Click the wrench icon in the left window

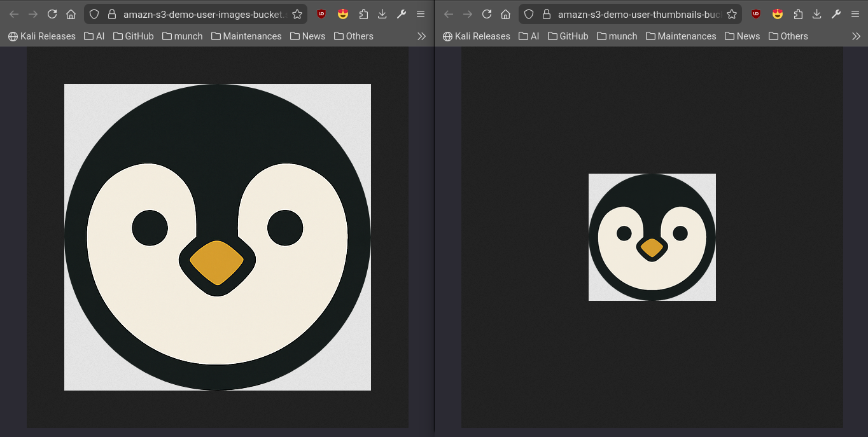click(402, 14)
